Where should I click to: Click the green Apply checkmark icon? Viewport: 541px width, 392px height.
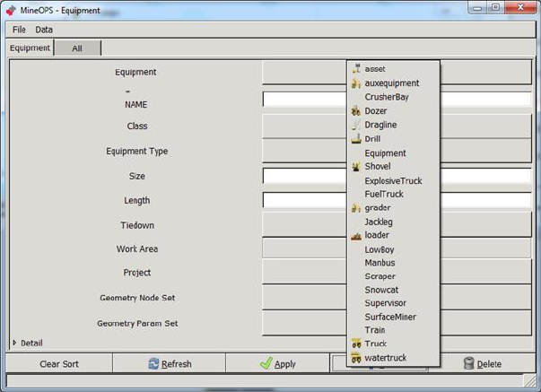tap(266, 362)
